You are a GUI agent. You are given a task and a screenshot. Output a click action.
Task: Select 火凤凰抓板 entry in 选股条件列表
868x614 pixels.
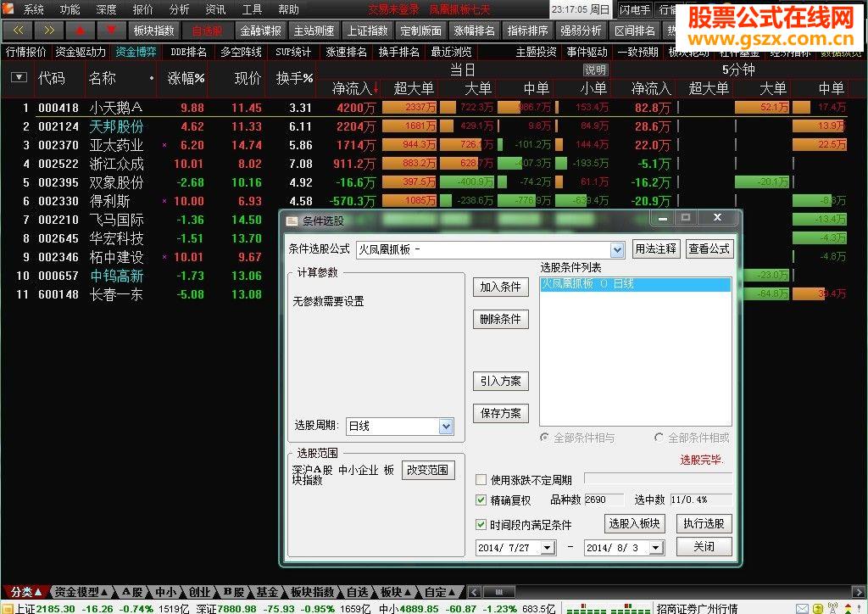[635, 285]
